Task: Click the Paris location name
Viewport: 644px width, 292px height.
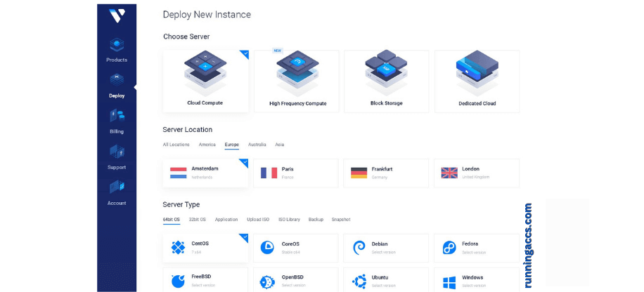Action: [x=288, y=169]
